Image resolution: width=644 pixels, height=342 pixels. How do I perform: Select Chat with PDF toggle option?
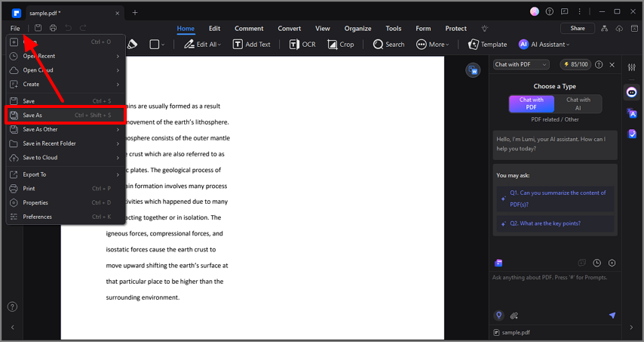tap(532, 103)
